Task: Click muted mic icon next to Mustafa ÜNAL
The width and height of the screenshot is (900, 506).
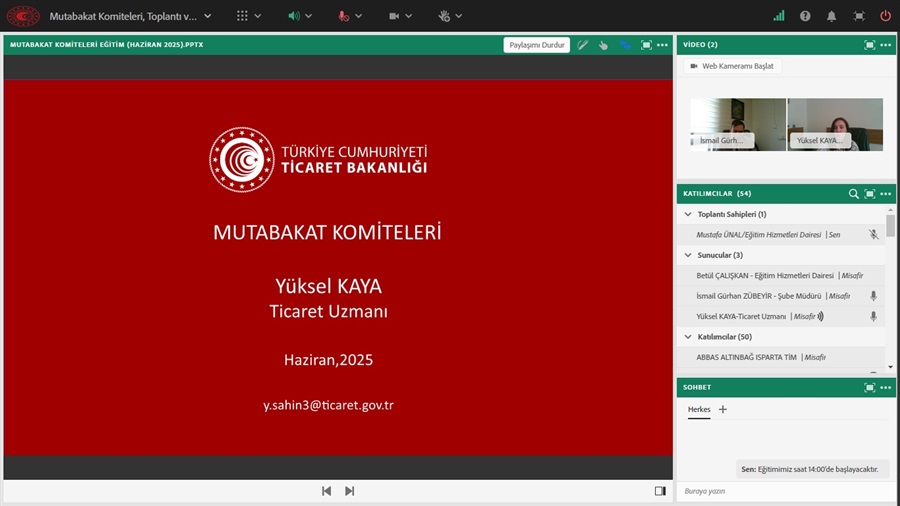Action: tap(873, 234)
